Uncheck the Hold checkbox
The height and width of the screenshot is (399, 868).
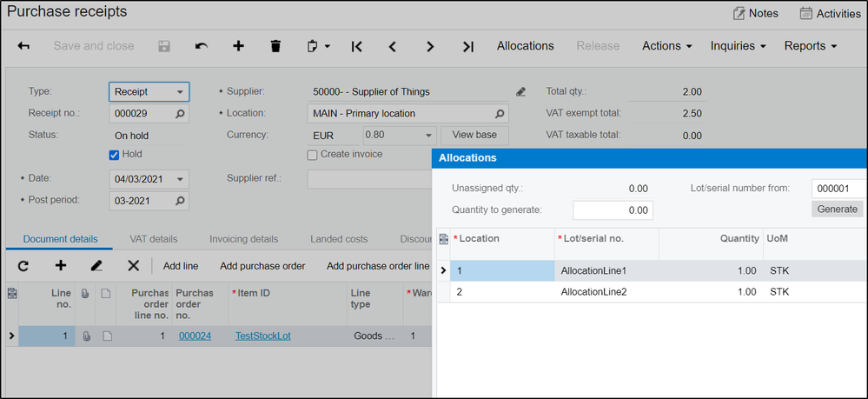click(114, 155)
